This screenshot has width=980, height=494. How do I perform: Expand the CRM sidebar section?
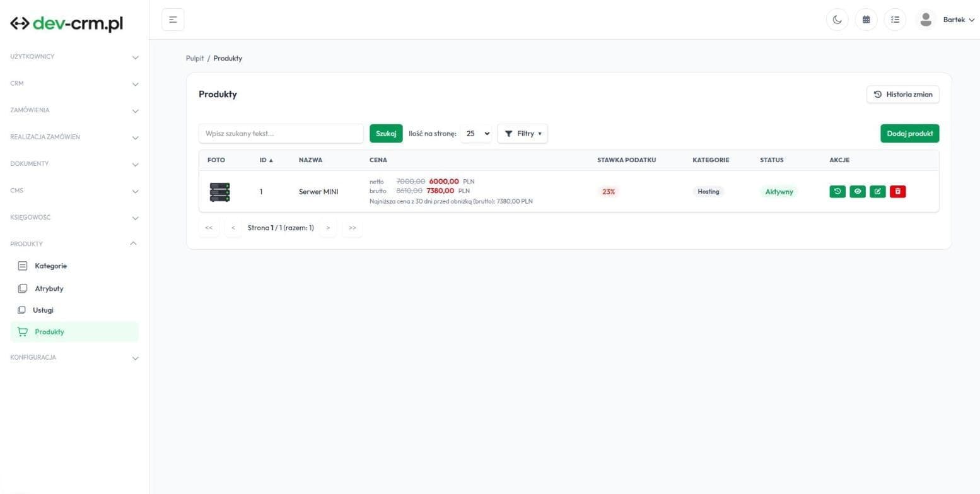pos(74,83)
